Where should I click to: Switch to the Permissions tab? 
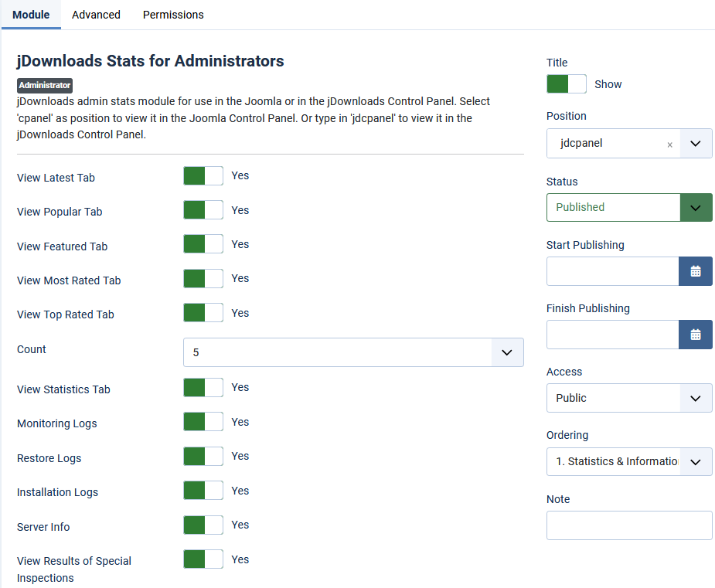[173, 15]
